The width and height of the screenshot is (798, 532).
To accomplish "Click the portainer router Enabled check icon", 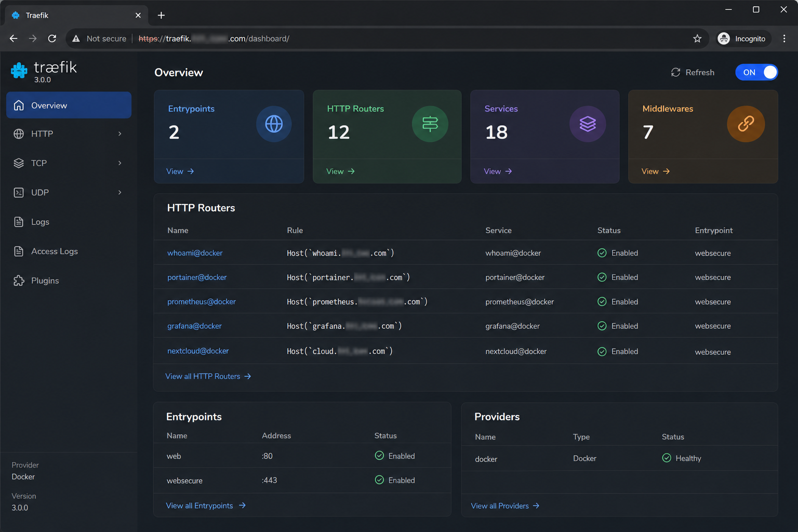I will [602, 277].
